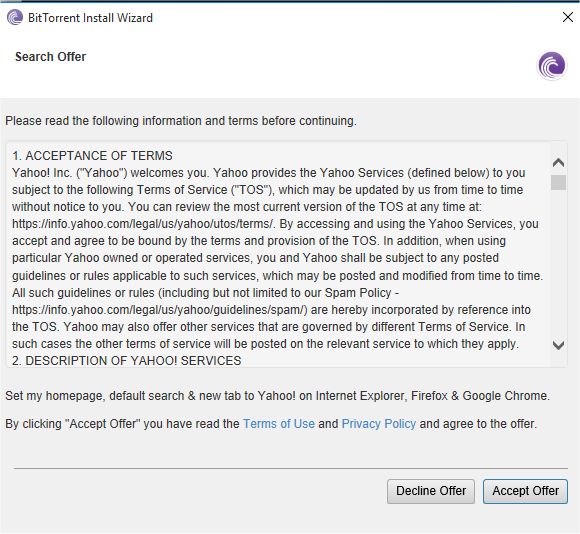Image resolution: width=580 pixels, height=534 pixels.
Task: Click the Decline Offer button
Action: click(x=431, y=491)
